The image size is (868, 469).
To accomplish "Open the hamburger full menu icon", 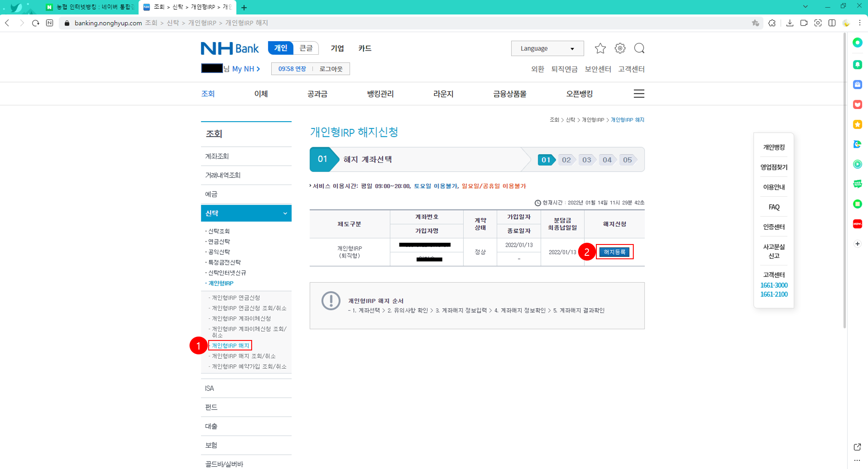I will tap(639, 94).
